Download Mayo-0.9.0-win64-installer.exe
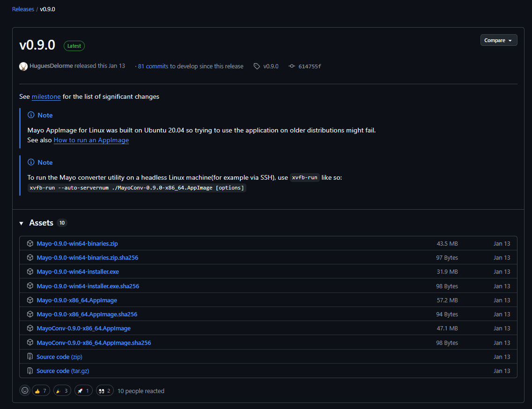 (x=78, y=271)
